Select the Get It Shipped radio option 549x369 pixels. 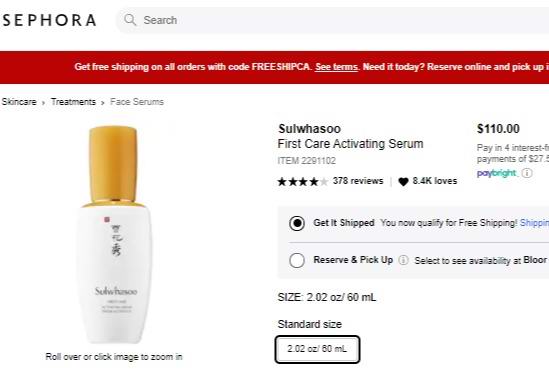297,223
